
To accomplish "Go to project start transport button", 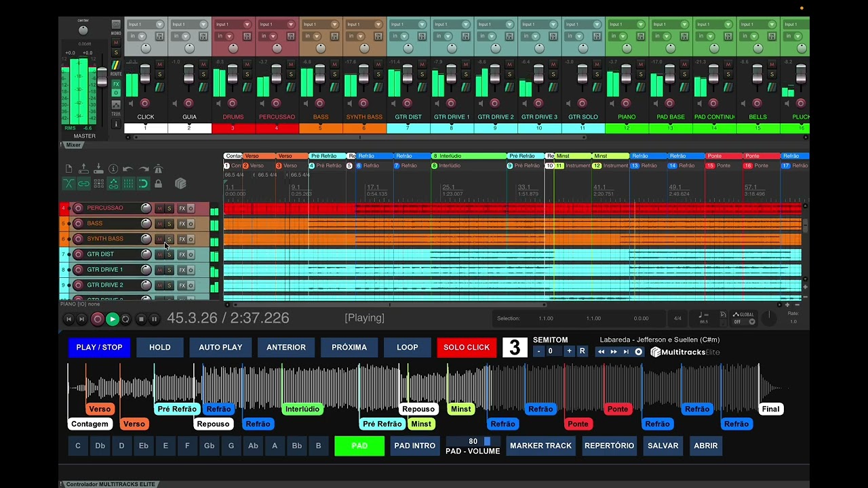I will [69, 319].
